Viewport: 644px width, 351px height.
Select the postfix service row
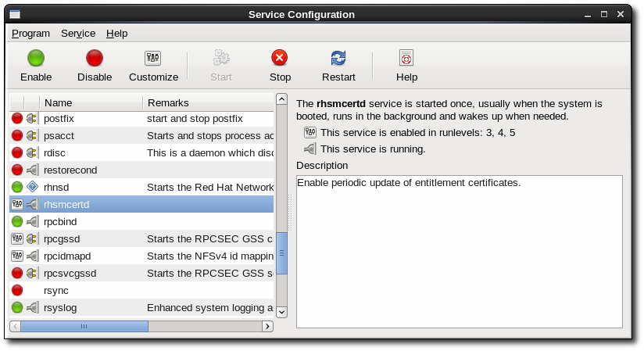(x=141, y=119)
